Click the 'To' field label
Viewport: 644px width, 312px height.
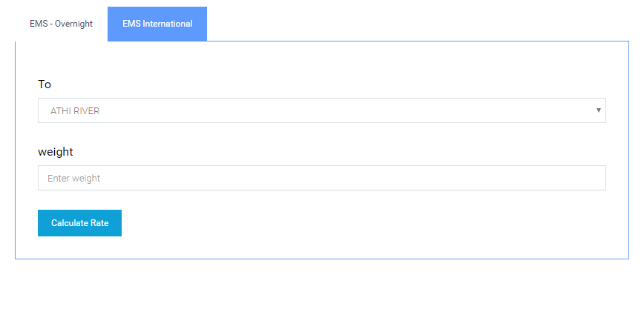45,84
